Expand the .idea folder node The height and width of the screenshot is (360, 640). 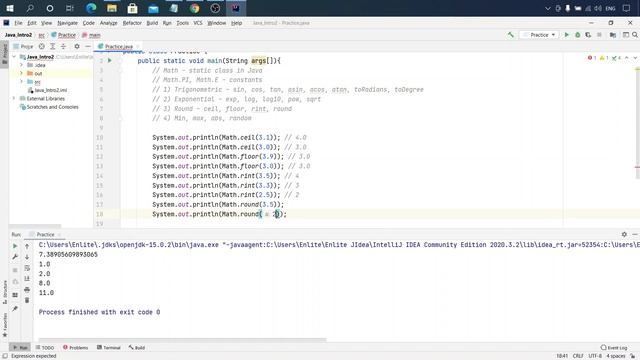(x=21, y=65)
